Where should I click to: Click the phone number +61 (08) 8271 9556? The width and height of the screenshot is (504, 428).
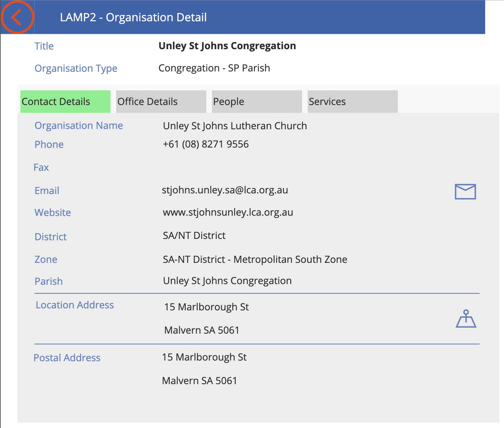[206, 144]
